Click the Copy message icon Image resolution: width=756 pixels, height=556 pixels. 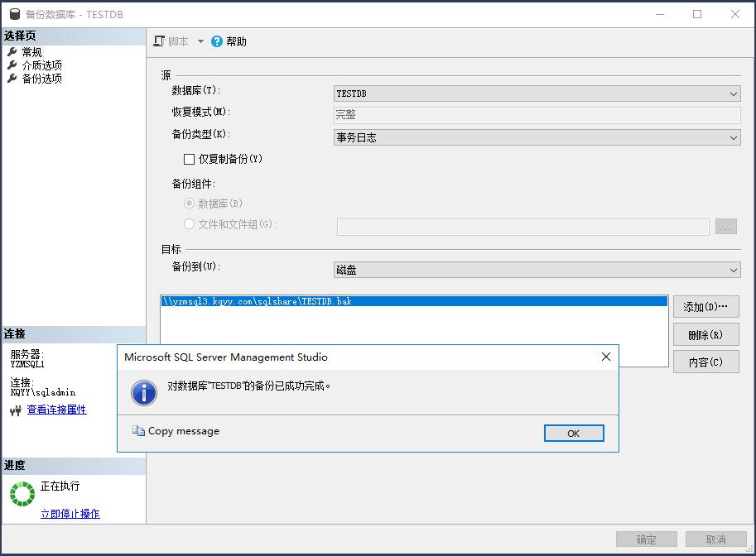138,431
